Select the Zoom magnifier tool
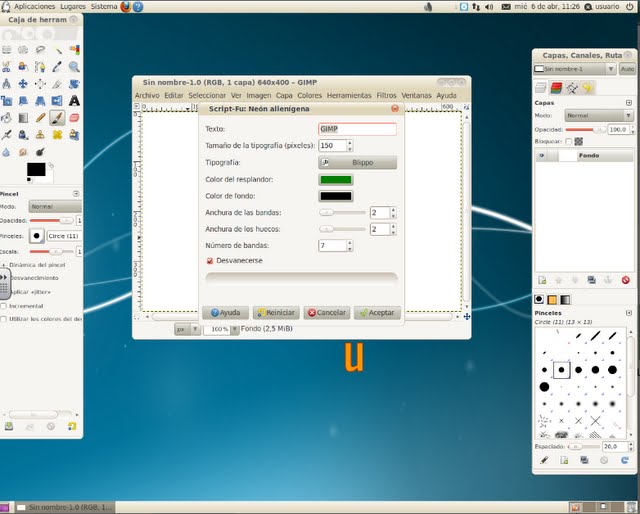640x514 pixels. pyautogui.click(x=74, y=67)
